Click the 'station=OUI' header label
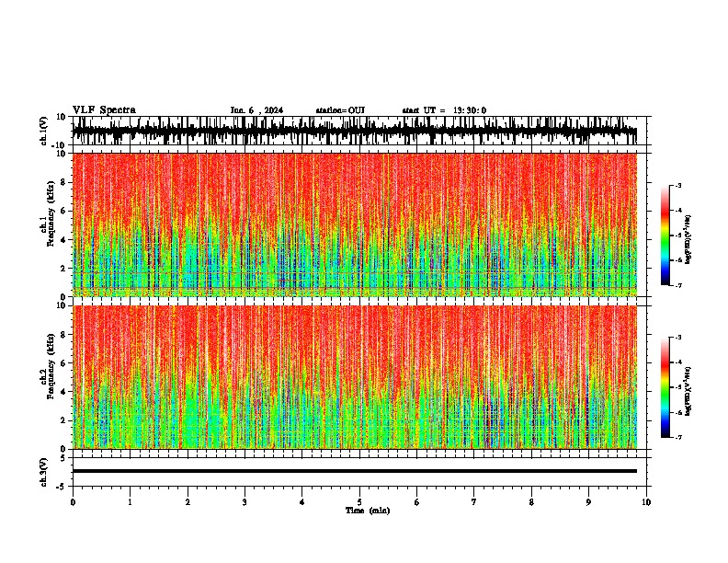 (x=340, y=110)
